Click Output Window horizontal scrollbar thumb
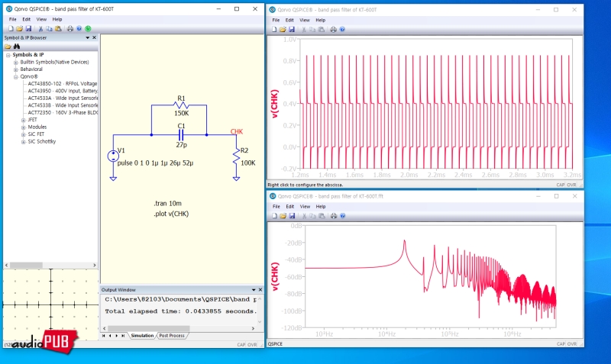The width and height of the screenshot is (611, 364). (x=148, y=328)
